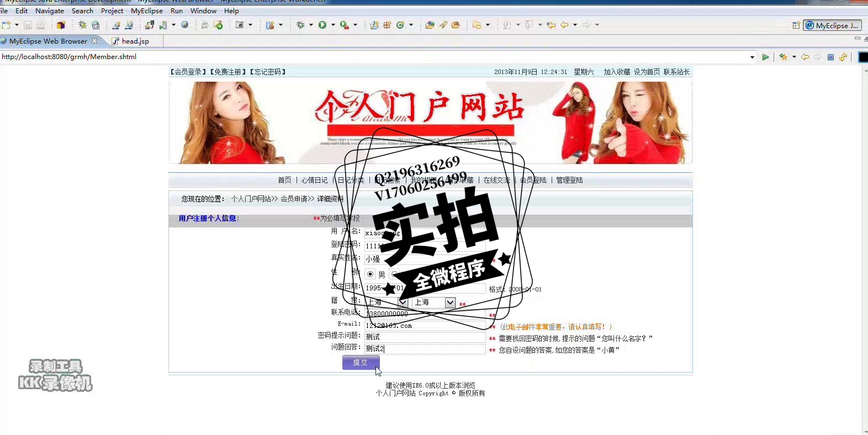Click the 忘记密码 link
The width and height of the screenshot is (868, 435).
pyautogui.click(x=267, y=72)
